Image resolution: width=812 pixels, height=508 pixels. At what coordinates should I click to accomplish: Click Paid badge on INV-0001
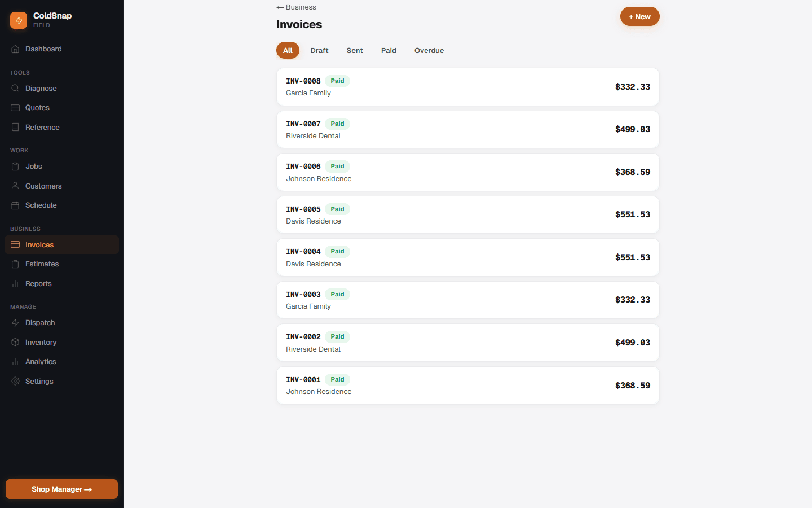point(337,379)
